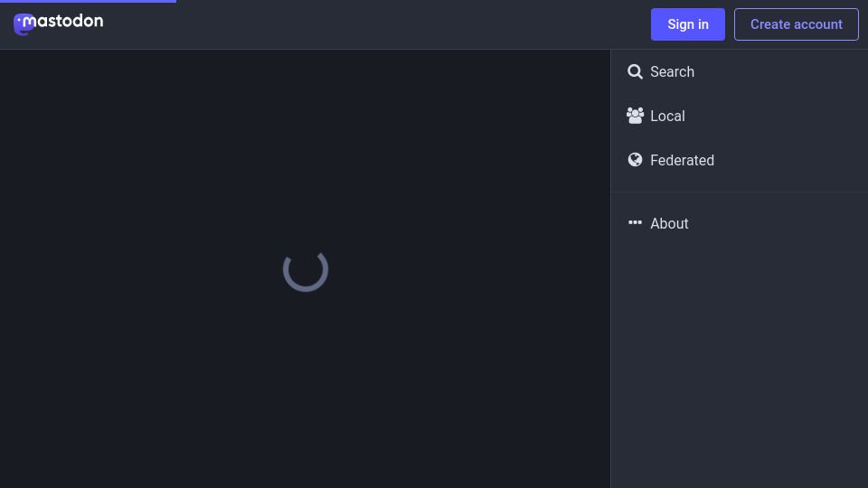
Task: Click the Sign in button
Action: [687, 24]
